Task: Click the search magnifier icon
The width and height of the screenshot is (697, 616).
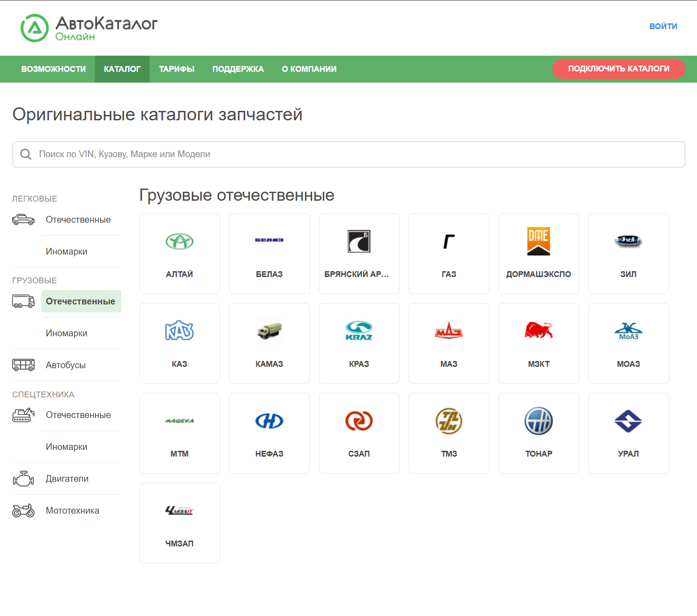Action: point(26,154)
